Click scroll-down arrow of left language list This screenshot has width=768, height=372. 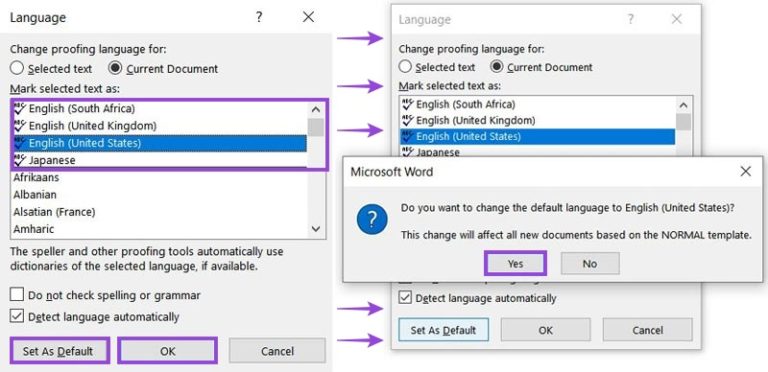(x=316, y=229)
